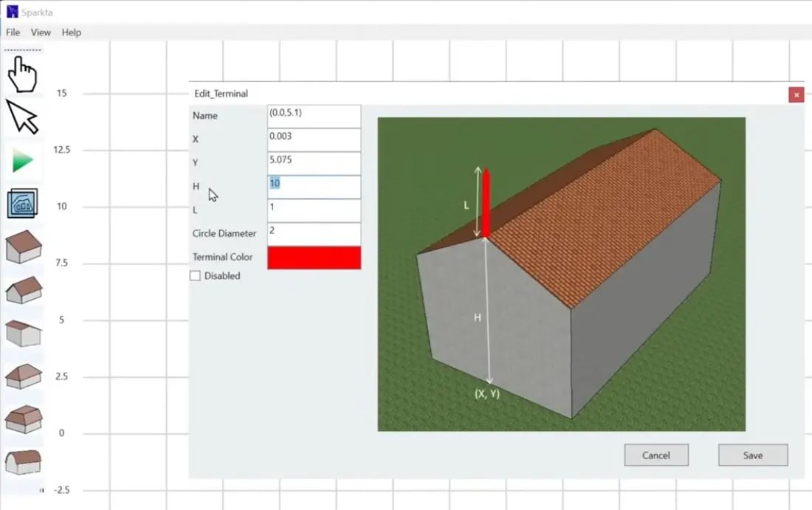Select the first gable roof building
This screenshot has width=812, height=510.
24,247
